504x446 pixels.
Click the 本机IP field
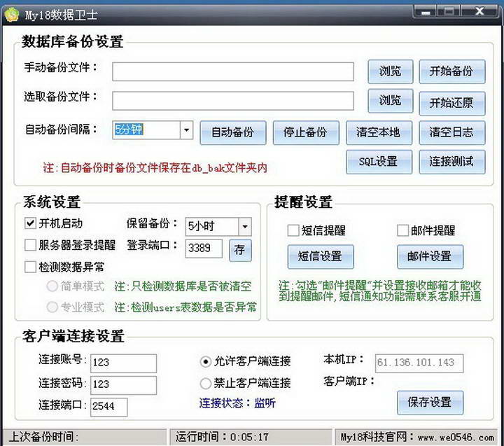click(419, 363)
